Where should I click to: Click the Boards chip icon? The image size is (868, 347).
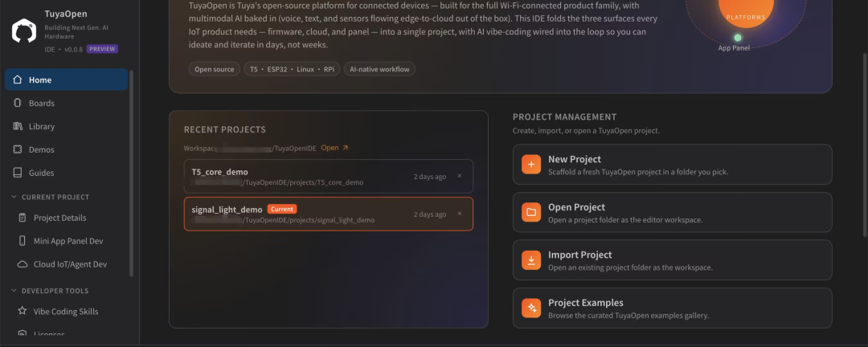click(x=18, y=103)
